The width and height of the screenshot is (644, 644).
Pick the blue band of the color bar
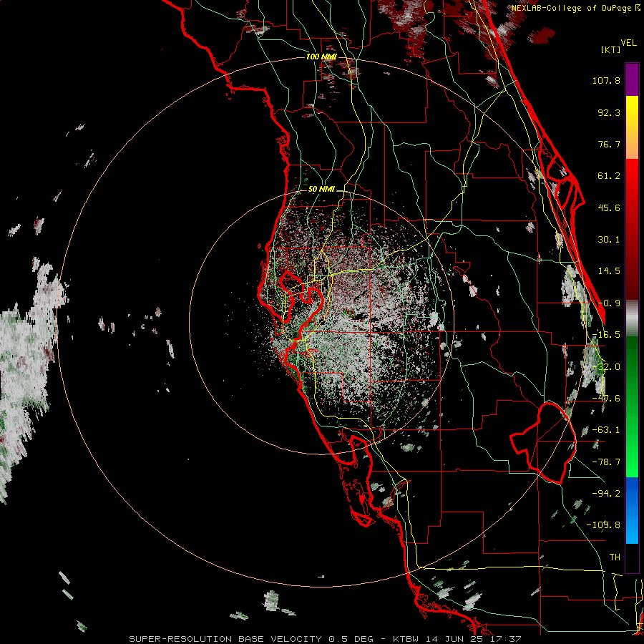pos(632,510)
